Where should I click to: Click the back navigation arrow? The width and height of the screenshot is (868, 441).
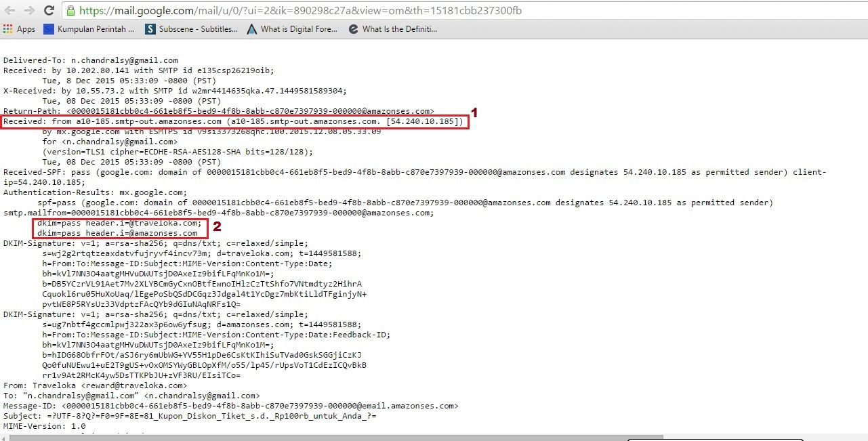pos(9,11)
